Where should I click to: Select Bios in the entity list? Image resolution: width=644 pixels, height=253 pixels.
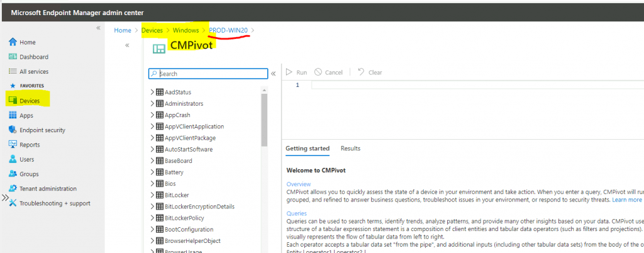point(170,184)
